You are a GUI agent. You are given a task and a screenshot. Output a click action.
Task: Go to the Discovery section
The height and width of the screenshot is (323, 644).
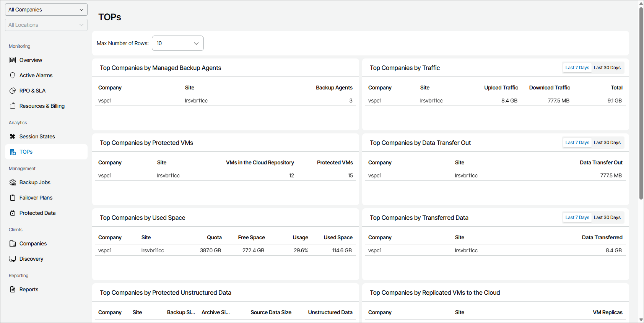[x=31, y=259]
